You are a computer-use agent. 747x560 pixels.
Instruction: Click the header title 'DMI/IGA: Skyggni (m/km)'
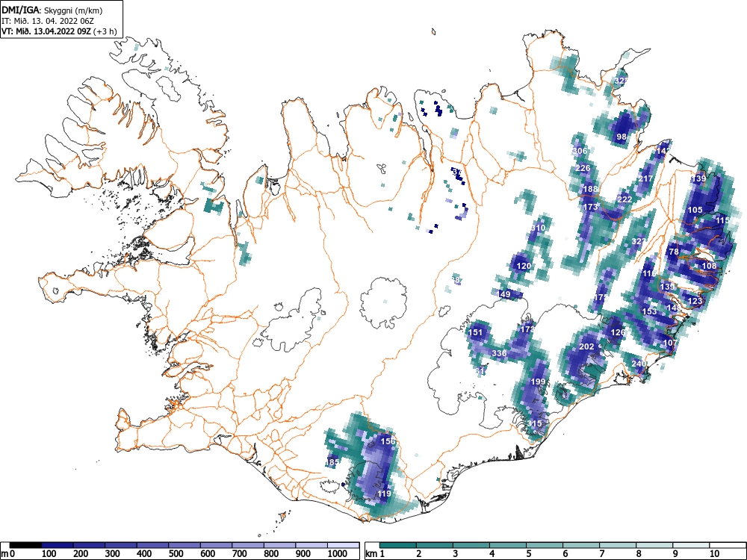point(52,10)
